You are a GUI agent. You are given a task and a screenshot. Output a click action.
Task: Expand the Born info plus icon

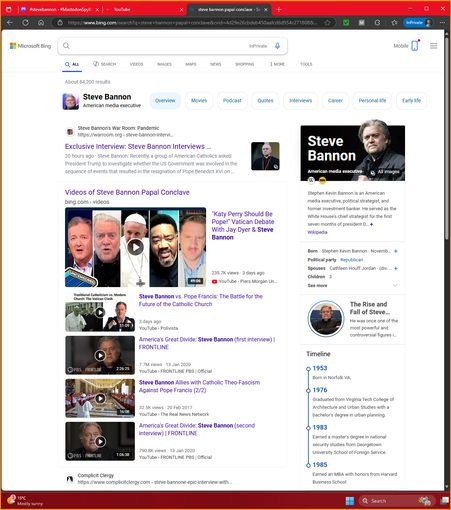coord(396,251)
